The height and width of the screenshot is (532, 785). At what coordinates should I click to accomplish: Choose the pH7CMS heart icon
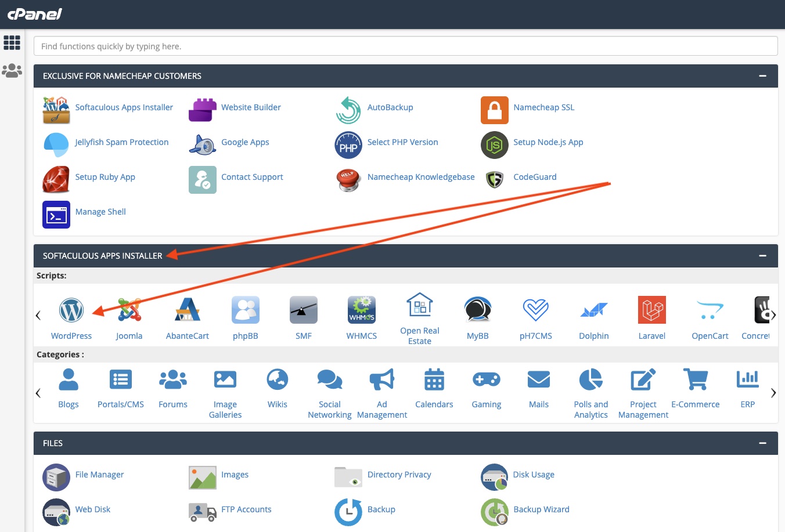pyautogui.click(x=536, y=310)
